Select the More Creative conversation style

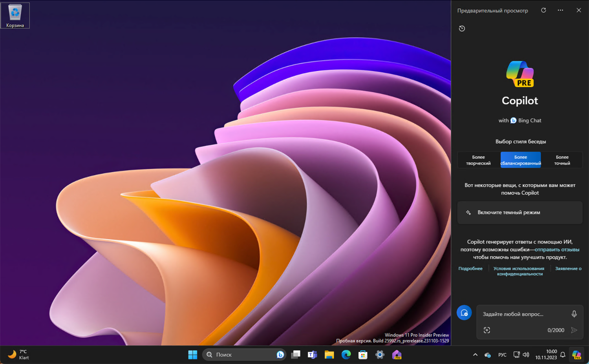point(478,160)
